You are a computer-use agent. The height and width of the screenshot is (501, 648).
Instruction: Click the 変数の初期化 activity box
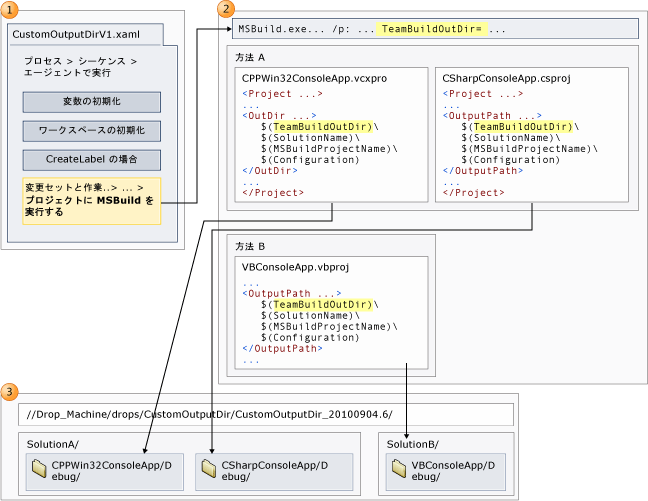[x=92, y=102]
